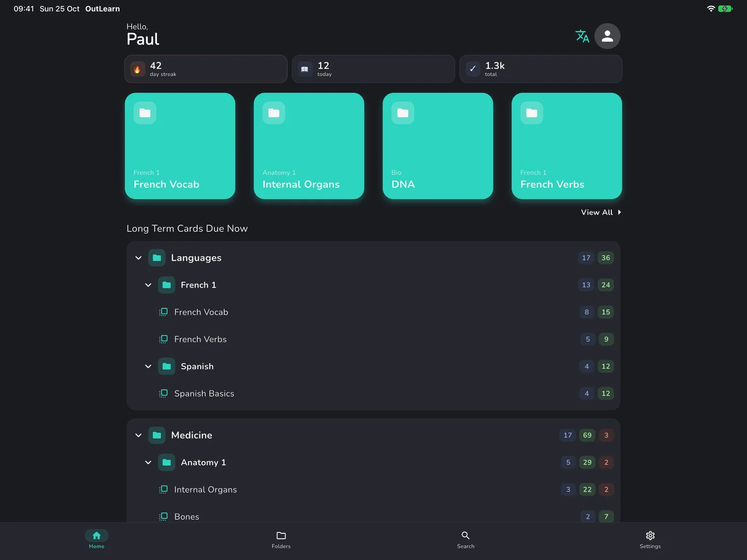Open the DNA deck card
The image size is (747, 560).
point(438,146)
